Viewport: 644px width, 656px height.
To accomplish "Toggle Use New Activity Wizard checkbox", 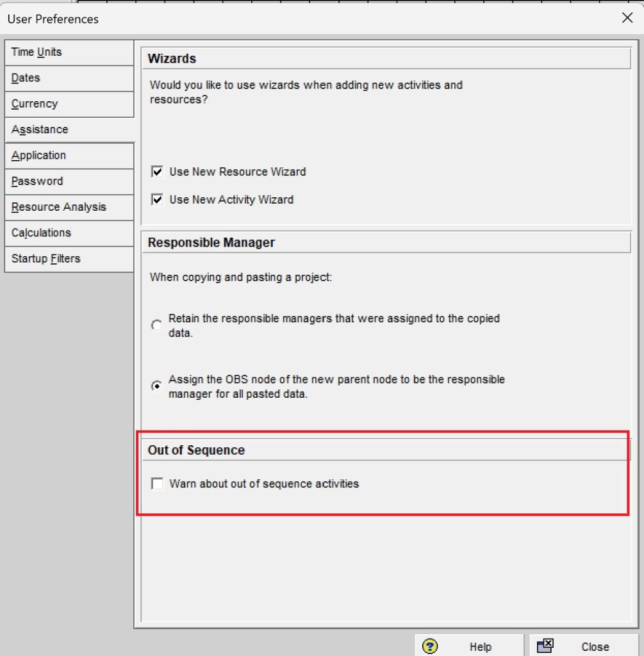I will point(158,200).
